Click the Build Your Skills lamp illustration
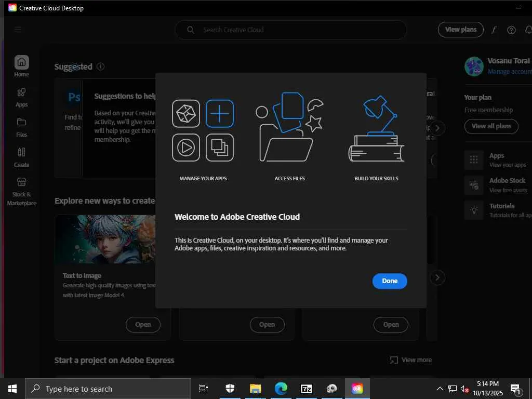This screenshot has width=532, height=399. click(376, 129)
